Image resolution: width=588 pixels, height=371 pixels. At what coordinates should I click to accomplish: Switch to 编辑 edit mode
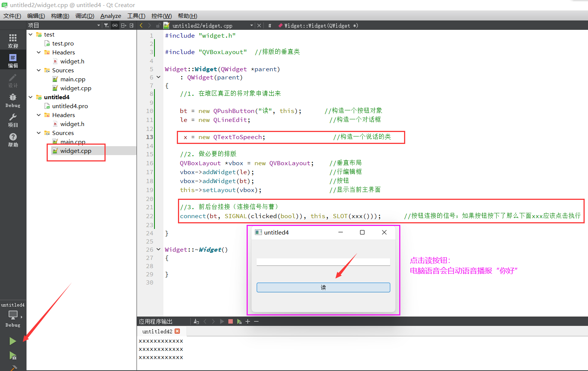(13, 60)
